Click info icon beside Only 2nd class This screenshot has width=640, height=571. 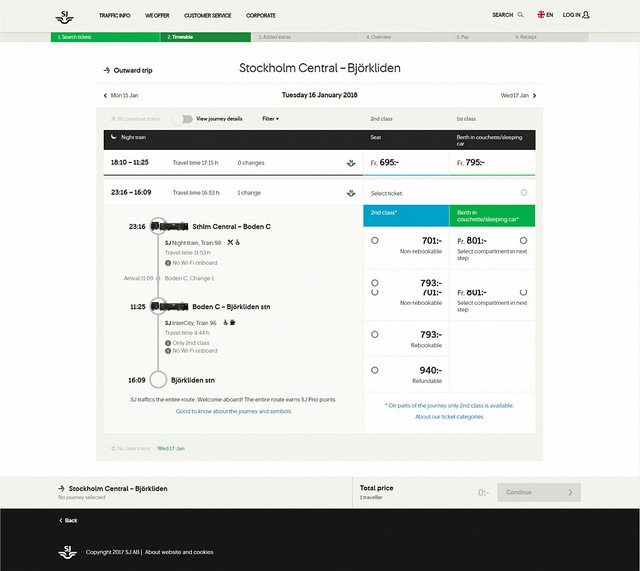pyautogui.click(x=168, y=343)
